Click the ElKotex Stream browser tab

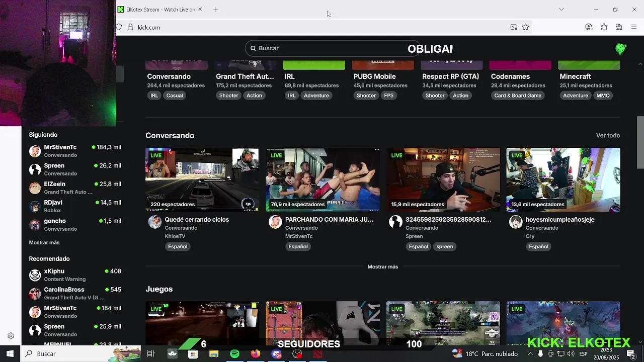pos(159,10)
